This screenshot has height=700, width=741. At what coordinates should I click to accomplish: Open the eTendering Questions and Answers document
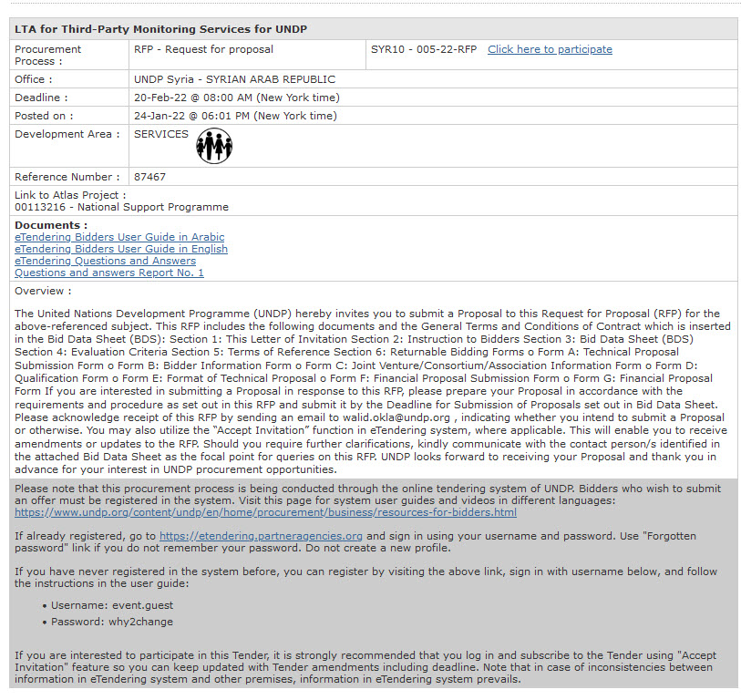pyautogui.click(x=105, y=261)
